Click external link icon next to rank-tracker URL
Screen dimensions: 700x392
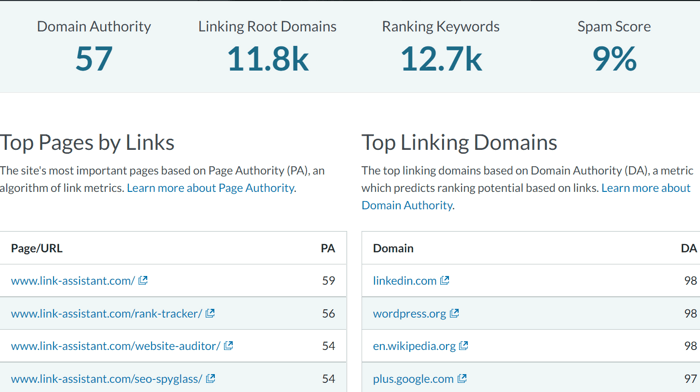(x=210, y=313)
